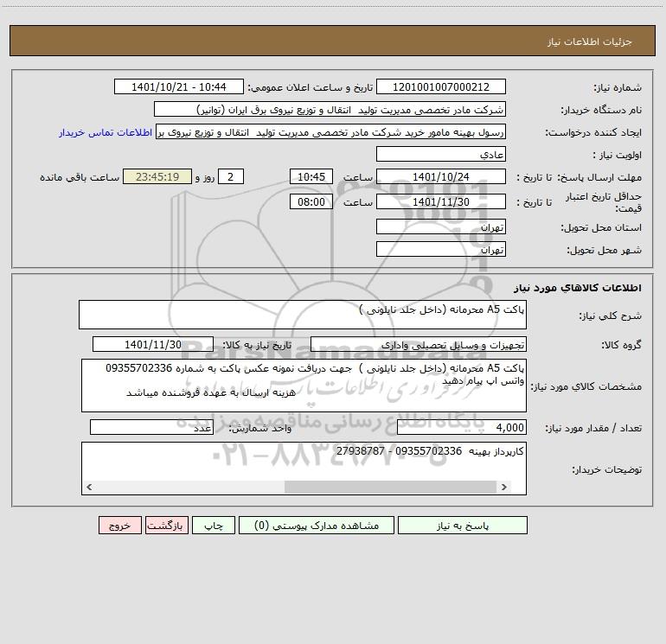Click the announcement date field 1401/10/21 - 10:44
Image resolution: width=666 pixels, height=644 pixels.
point(179,87)
